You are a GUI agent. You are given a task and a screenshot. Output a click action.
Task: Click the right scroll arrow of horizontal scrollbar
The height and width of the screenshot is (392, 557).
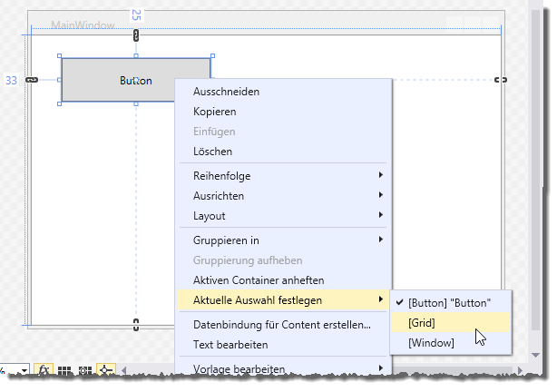coord(520,370)
